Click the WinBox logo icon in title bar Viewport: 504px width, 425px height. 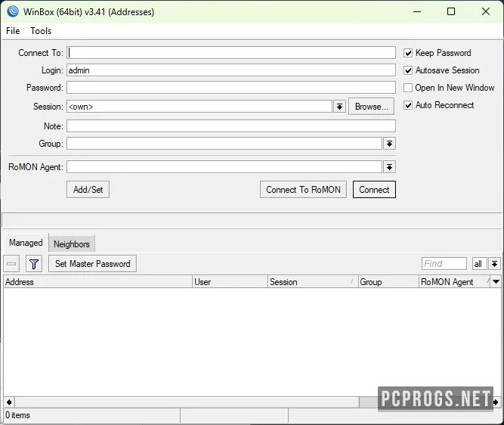[x=13, y=11]
